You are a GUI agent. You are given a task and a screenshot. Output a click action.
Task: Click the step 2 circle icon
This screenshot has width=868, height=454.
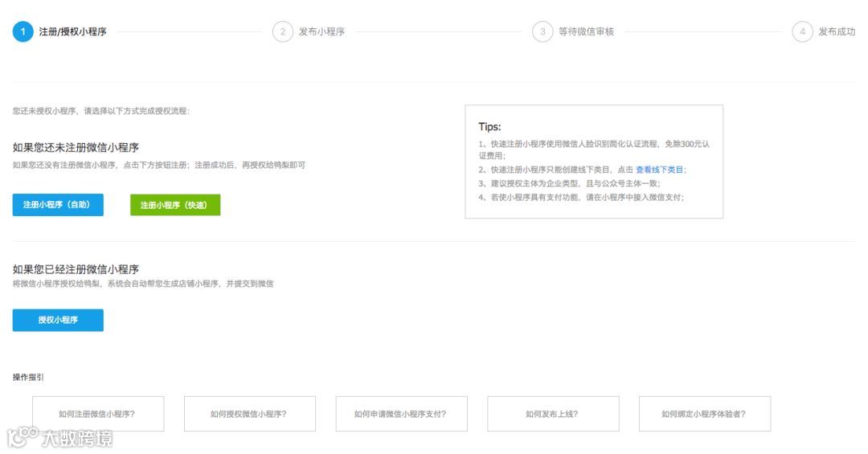coord(282,31)
